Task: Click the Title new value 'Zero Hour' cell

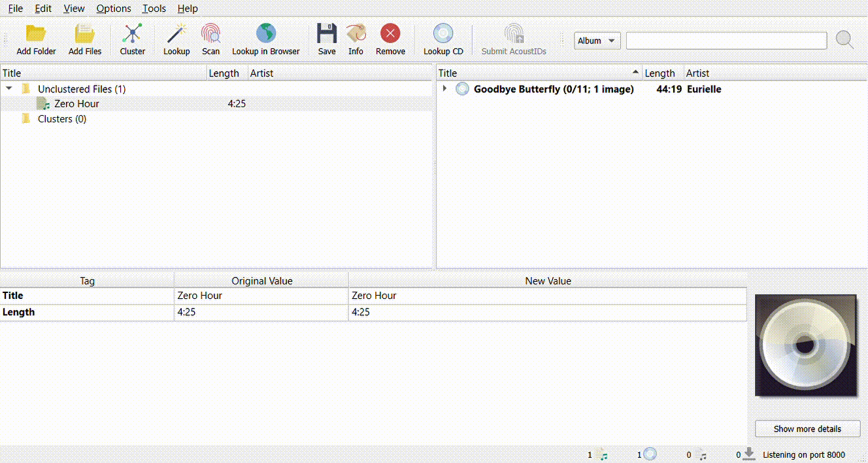Action: click(x=548, y=296)
